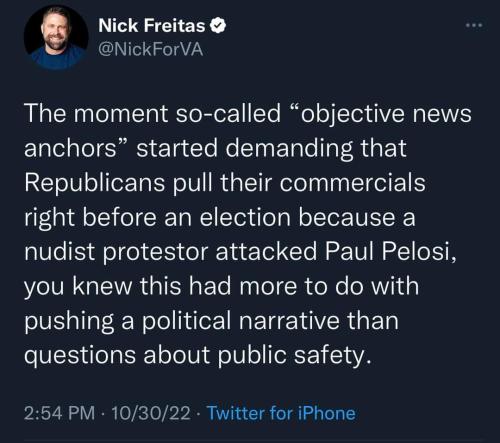The width and height of the screenshot is (500, 443).
Task: Click the display name Nick Freitas
Action: tap(152, 26)
